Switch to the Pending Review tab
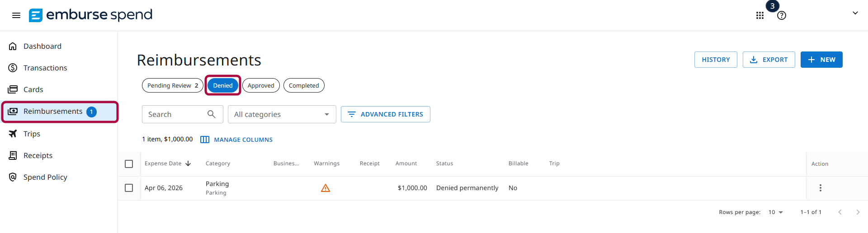 173,85
